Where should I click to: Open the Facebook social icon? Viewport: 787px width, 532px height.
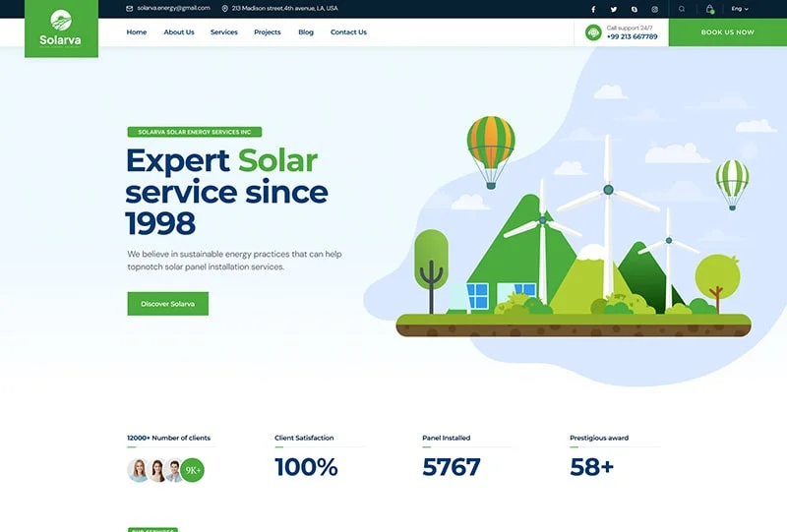click(593, 9)
